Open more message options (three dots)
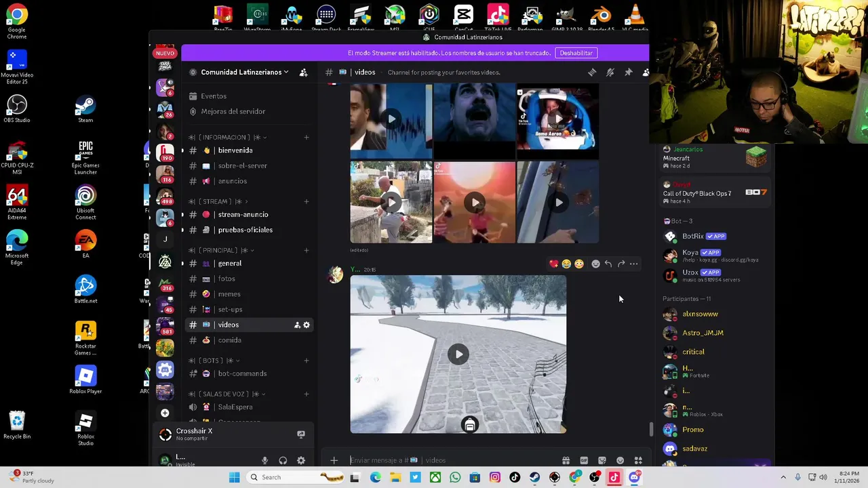 click(x=633, y=264)
